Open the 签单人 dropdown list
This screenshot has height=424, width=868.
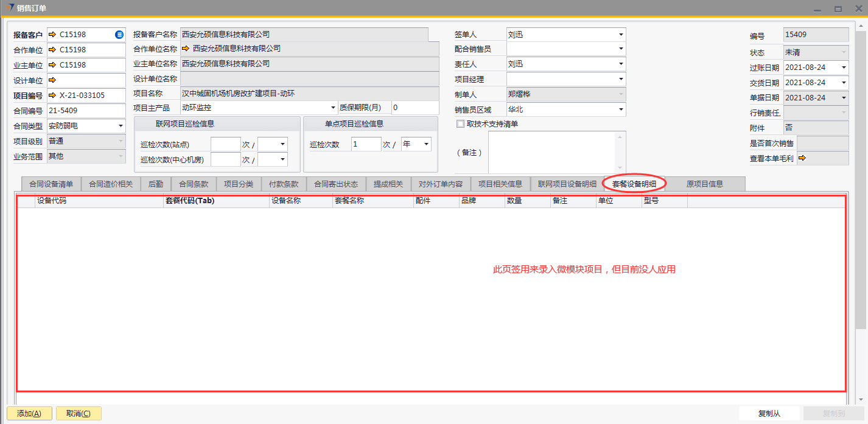pos(620,35)
